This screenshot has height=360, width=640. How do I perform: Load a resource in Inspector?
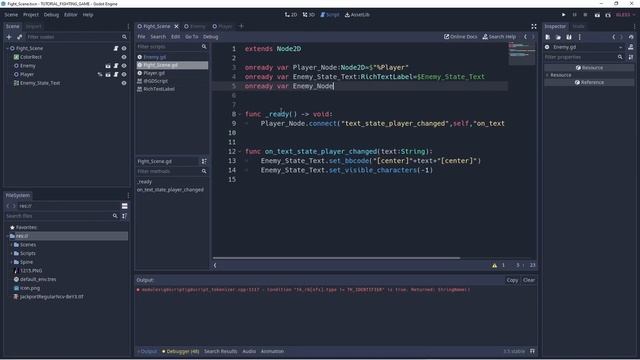pyautogui.click(x=558, y=37)
